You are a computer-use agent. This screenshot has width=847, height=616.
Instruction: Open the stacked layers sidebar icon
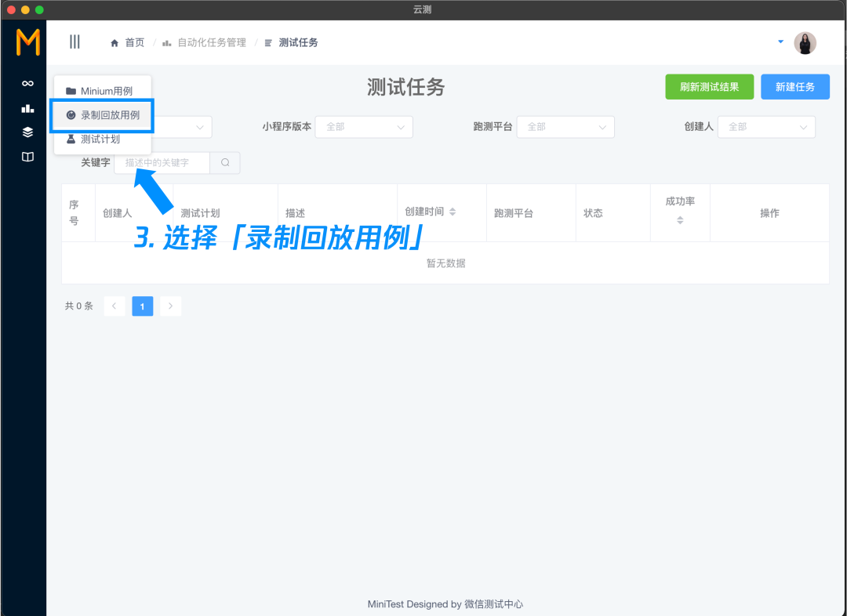pyautogui.click(x=27, y=132)
